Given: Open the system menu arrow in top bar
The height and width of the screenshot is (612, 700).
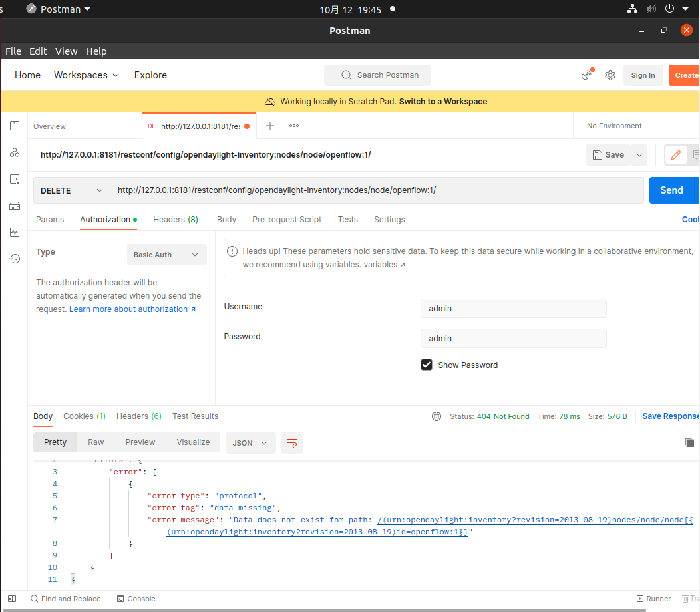Looking at the screenshot, I should [685, 9].
